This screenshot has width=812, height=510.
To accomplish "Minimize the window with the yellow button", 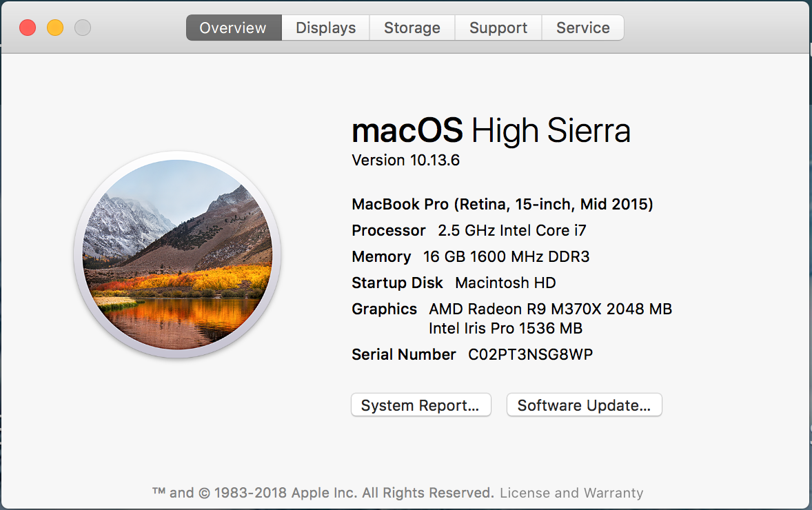I will (55, 28).
